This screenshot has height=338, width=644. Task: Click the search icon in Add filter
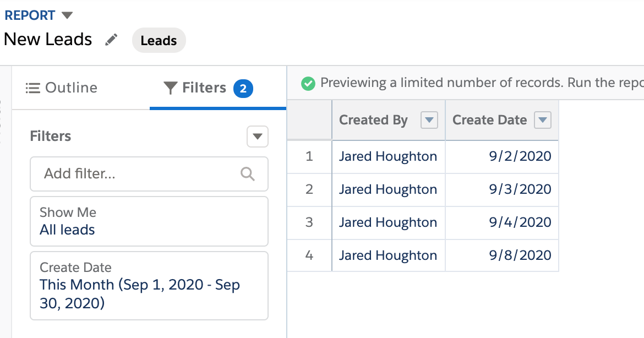click(248, 174)
